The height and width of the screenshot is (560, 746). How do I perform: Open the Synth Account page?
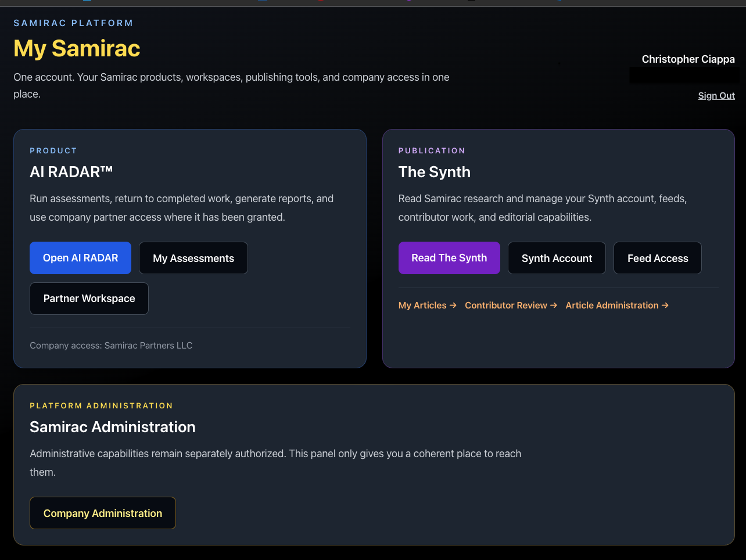pos(557,258)
